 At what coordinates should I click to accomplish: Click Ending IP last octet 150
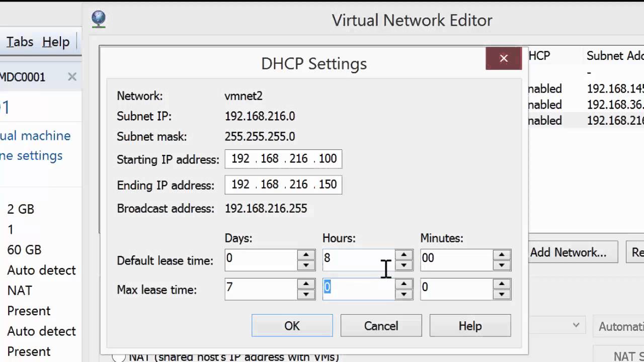click(x=328, y=185)
